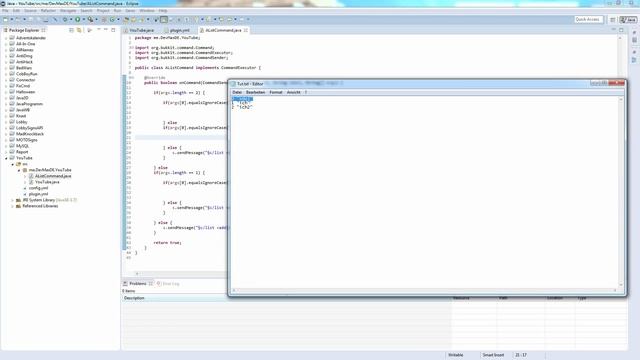This screenshot has height=360, width=640.
Task: Expand the Adventskalender project
Action: tap(6, 38)
